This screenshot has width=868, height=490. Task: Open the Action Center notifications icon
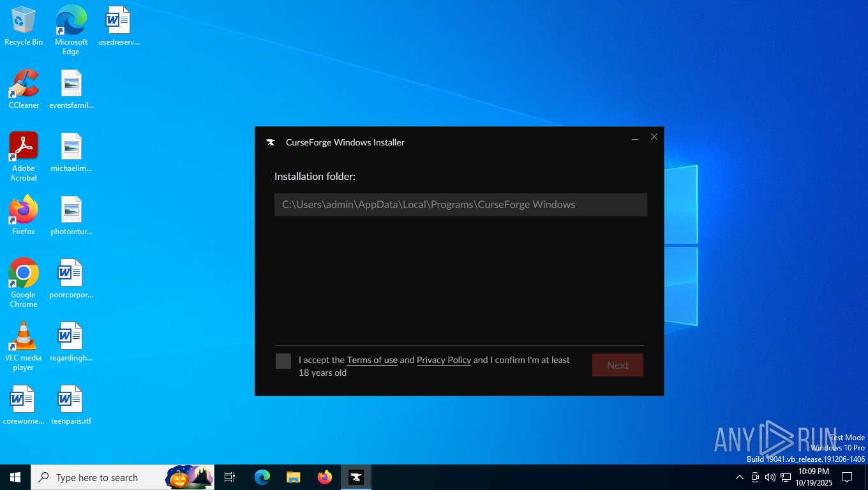847,477
